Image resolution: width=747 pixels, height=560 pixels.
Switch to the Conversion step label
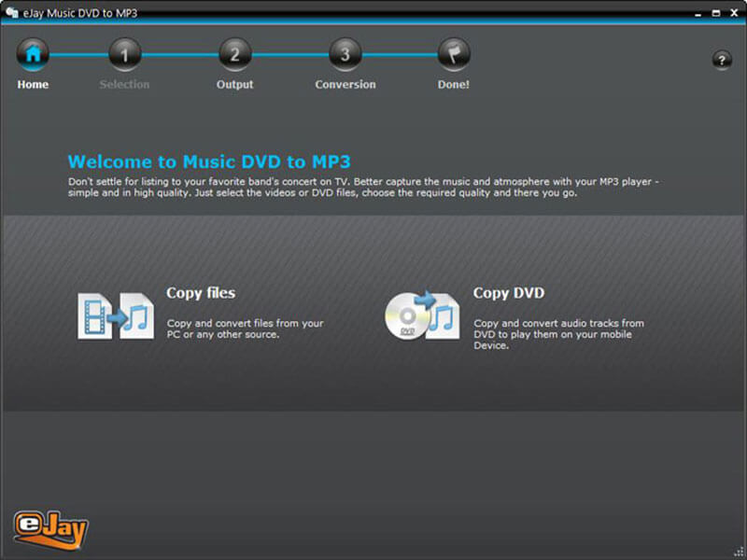point(345,84)
